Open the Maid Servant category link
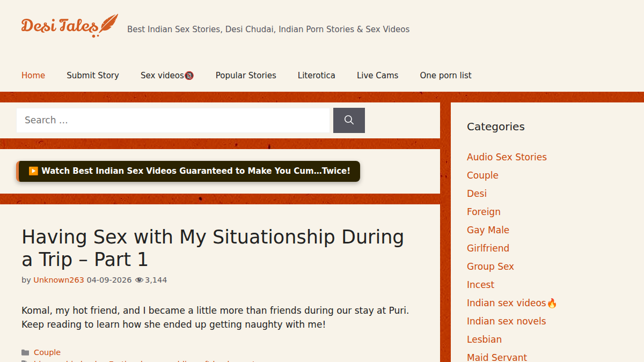 tap(497, 357)
